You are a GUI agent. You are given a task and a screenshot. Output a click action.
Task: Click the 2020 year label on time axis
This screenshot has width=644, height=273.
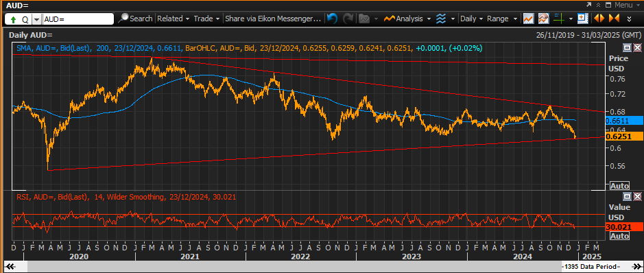point(80,257)
